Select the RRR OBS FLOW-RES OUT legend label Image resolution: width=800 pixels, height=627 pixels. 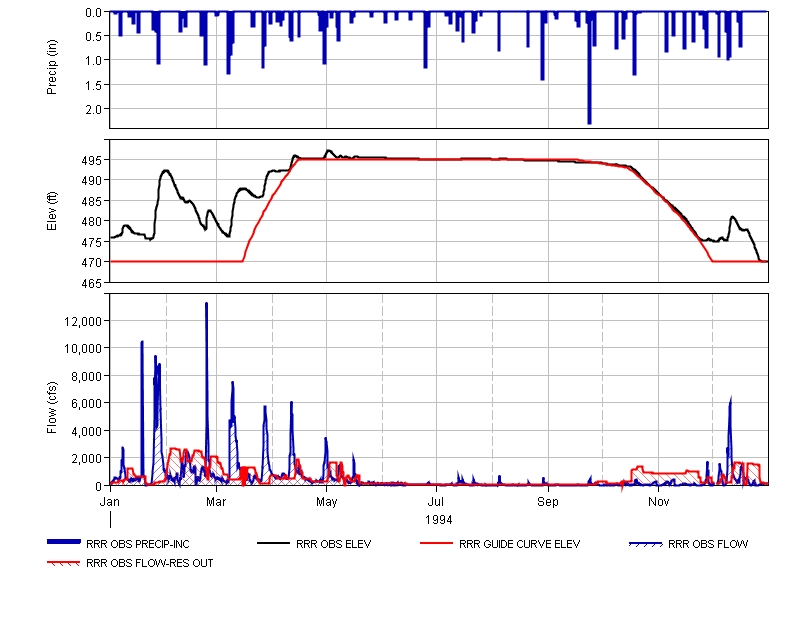coord(150,563)
